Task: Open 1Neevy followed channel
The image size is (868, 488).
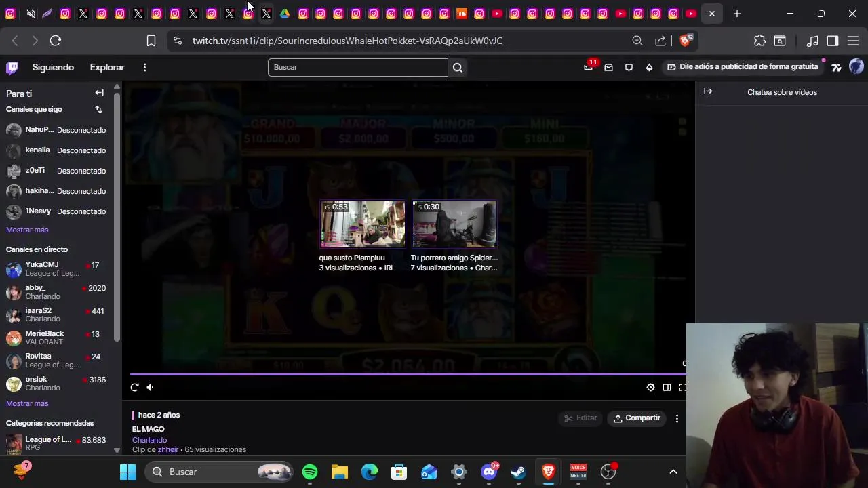Action: (x=56, y=211)
